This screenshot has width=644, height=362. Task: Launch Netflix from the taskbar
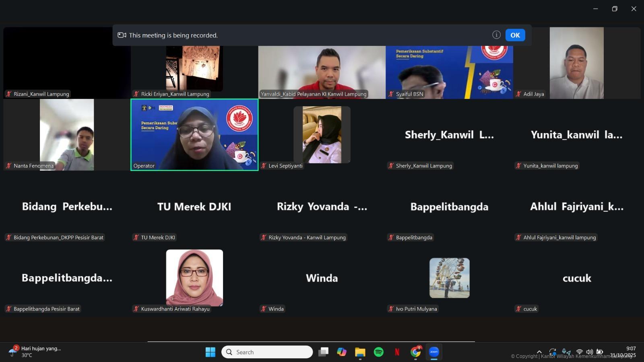(x=397, y=352)
